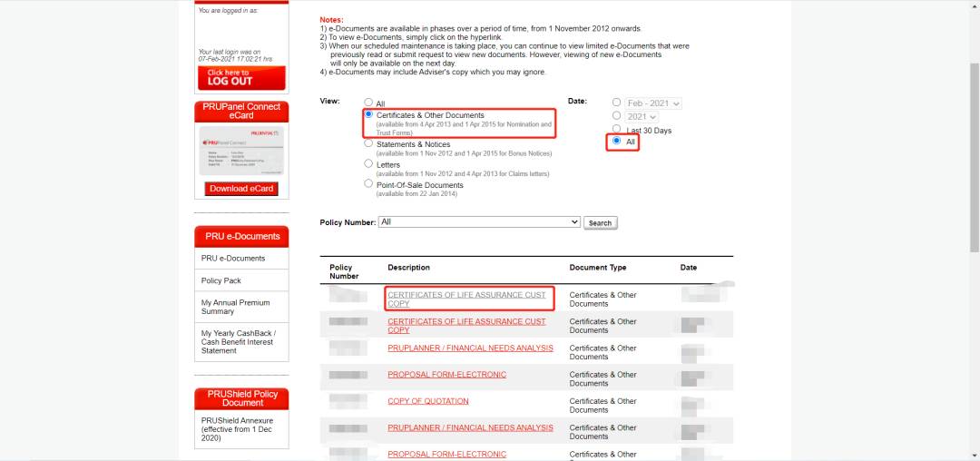
Task: Open the Copy of Quotation document link
Action: coord(428,401)
